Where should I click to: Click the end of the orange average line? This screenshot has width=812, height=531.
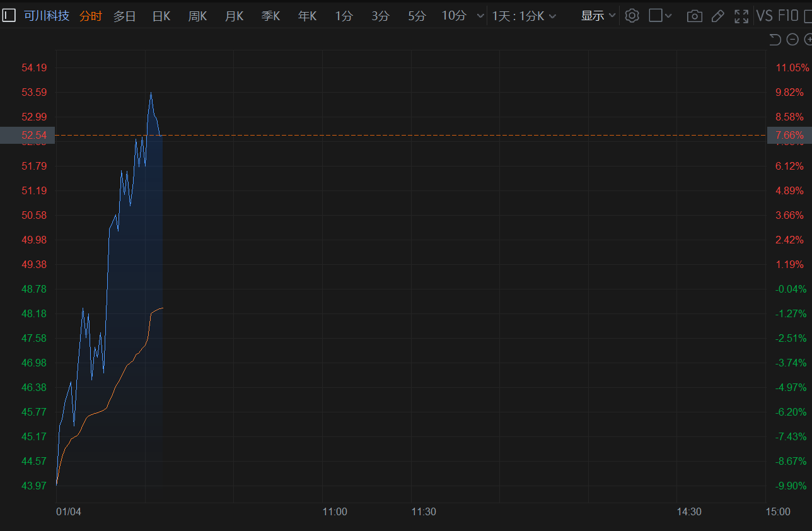162,308
